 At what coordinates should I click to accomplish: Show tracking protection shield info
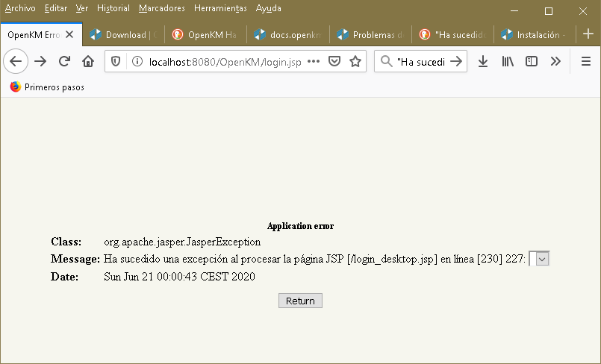(116, 61)
